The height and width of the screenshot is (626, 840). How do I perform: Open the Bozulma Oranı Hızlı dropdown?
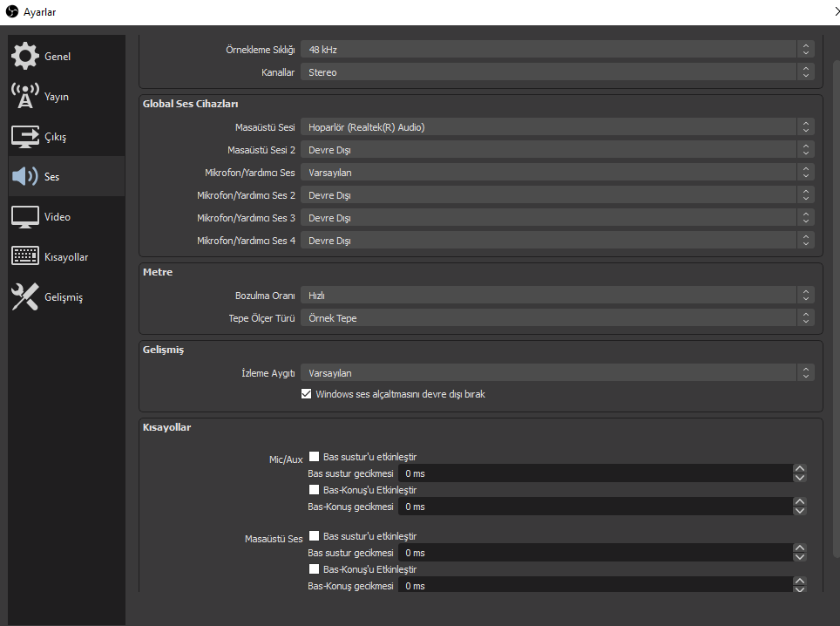(557, 296)
